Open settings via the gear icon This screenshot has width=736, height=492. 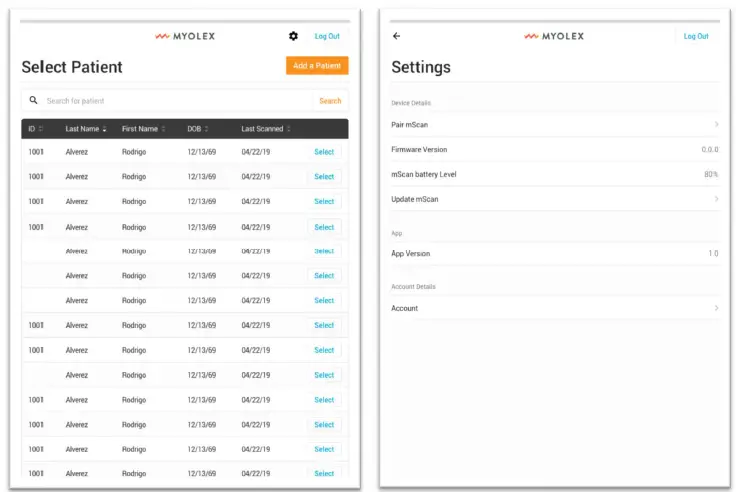pos(293,36)
